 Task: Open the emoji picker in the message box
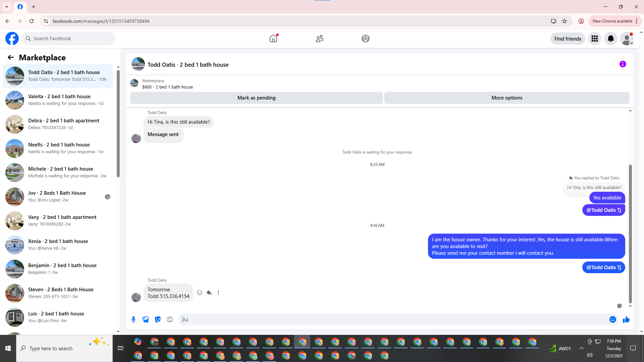point(612,319)
